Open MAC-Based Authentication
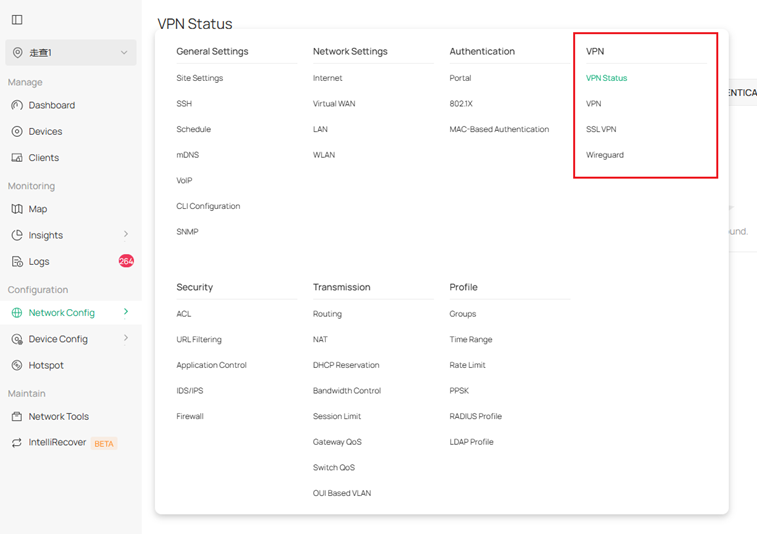This screenshot has height=534, width=757. point(499,129)
